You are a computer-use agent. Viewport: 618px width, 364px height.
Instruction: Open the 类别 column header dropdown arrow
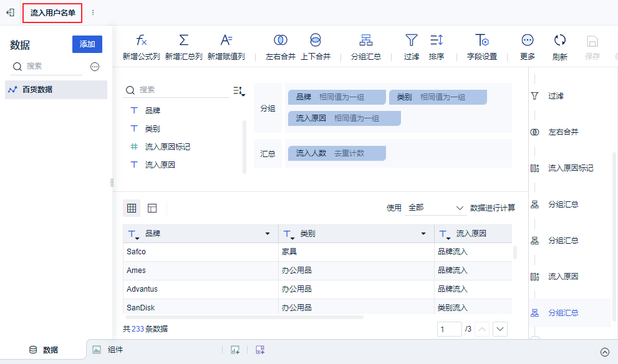423,234
